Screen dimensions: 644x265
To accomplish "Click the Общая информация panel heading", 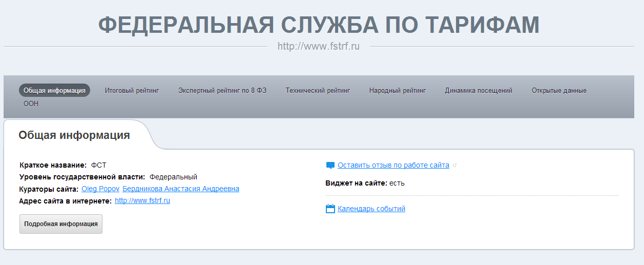I will click(x=74, y=135).
